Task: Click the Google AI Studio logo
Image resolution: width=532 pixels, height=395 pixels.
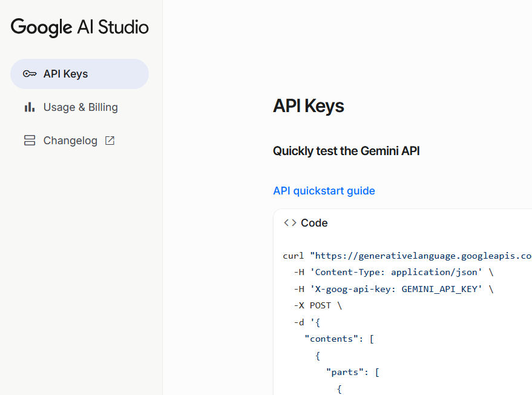Action: 79,27
